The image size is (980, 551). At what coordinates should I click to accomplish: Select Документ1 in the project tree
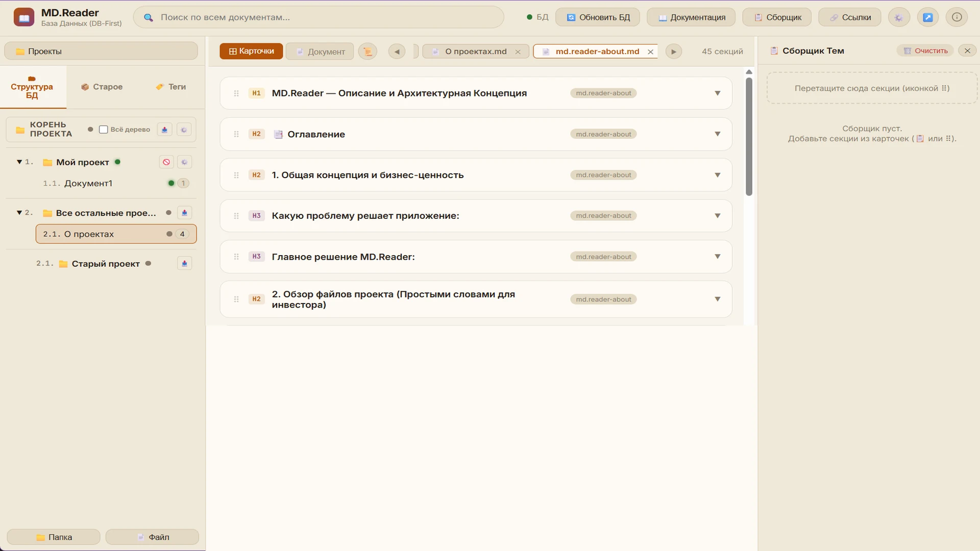(88, 183)
